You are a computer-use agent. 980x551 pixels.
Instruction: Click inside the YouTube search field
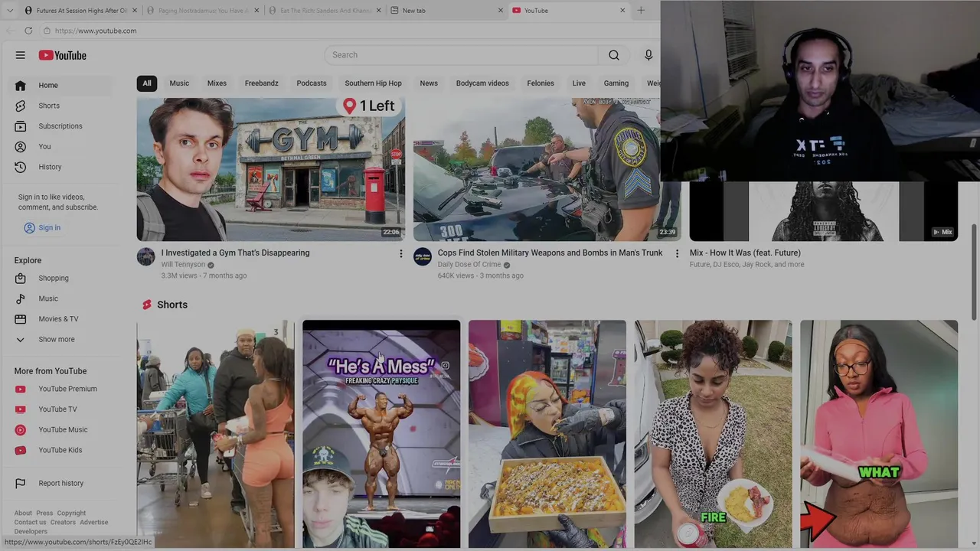point(461,55)
